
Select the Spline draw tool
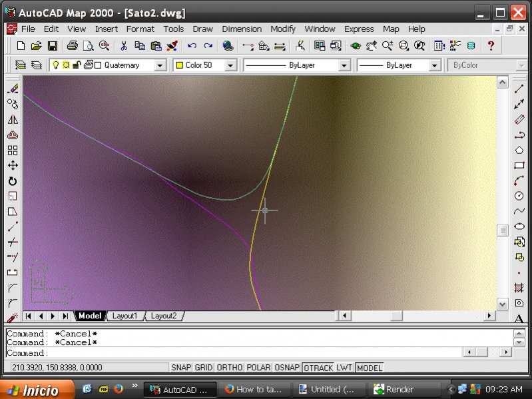tap(519, 211)
